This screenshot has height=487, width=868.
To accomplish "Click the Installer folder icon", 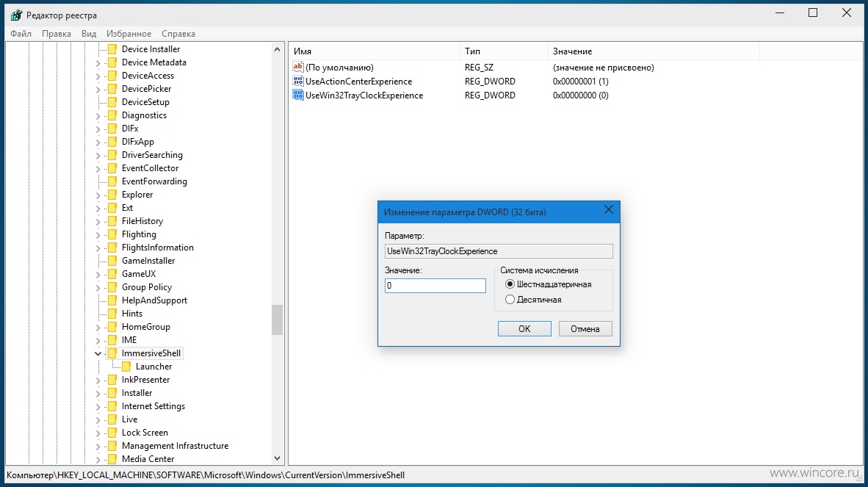I will tap(112, 393).
